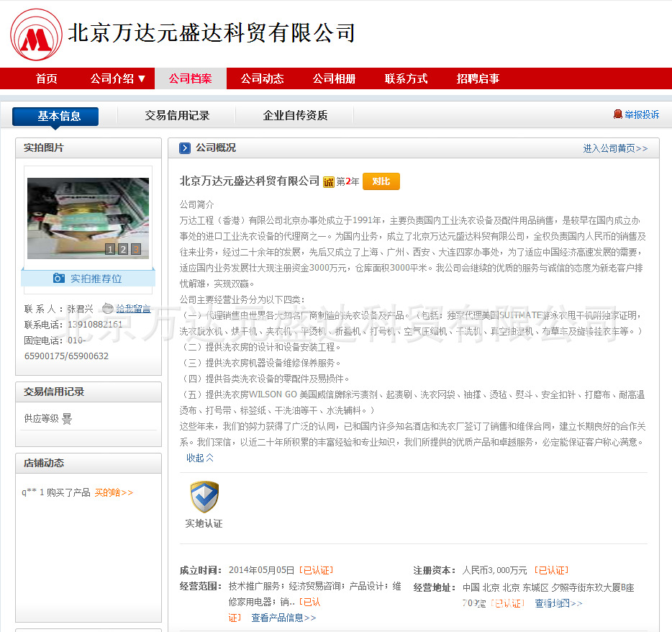Switch to the 企业自传资质 tab
Image resolution: width=672 pixels, height=632 pixels.
[295, 115]
